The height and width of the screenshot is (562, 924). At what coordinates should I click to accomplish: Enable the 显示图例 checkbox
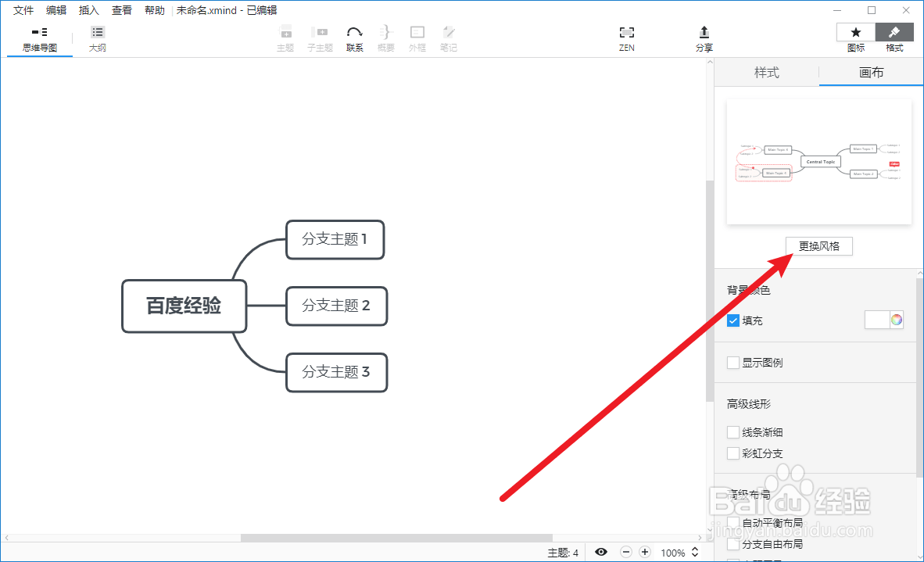pyautogui.click(x=733, y=363)
